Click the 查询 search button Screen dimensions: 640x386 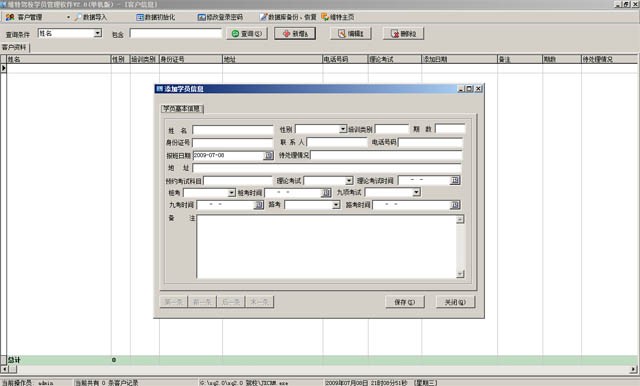[247, 33]
